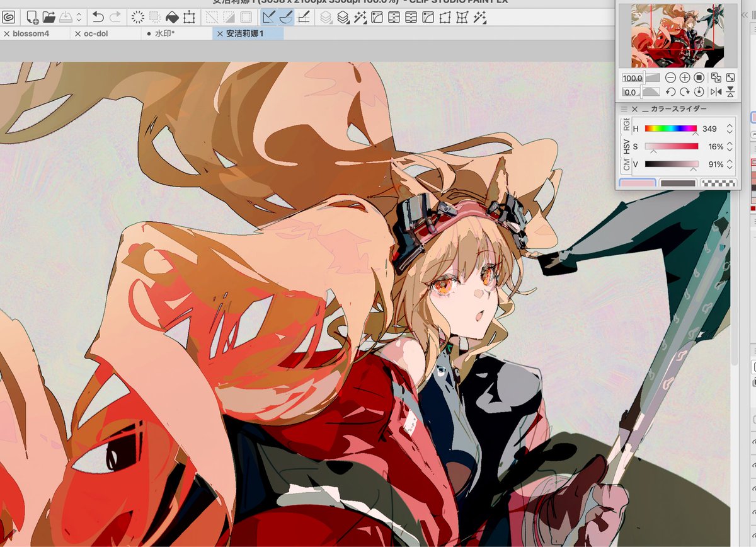The height and width of the screenshot is (547, 756).
Task: Close the oc-dol tab
Action: click(77, 33)
